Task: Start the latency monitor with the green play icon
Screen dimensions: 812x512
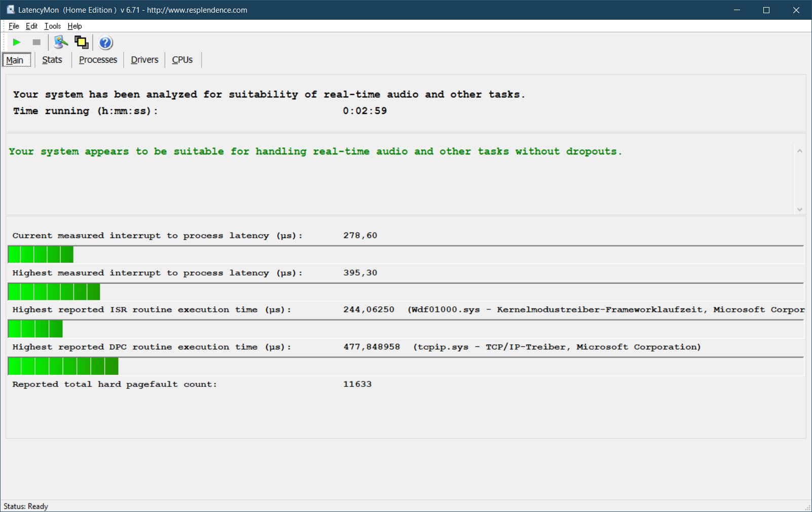Action: (17, 43)
